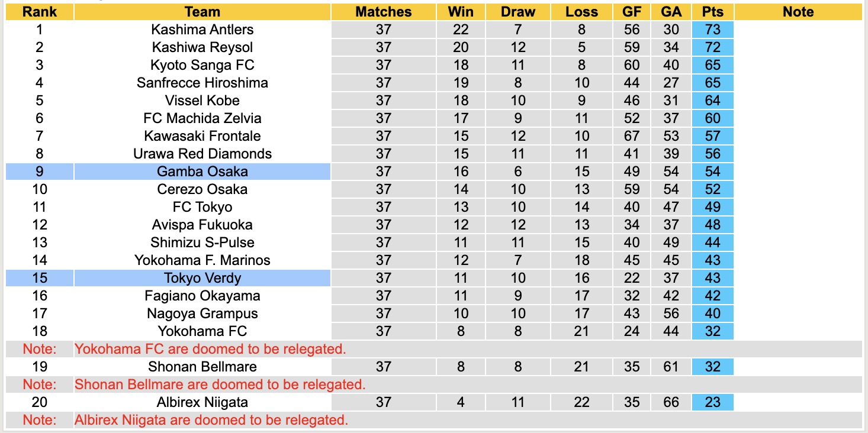This screenshot has height=433, width=868.
Task: Click the Albirex Niigata relegation note
Action: tap(211, 420)
